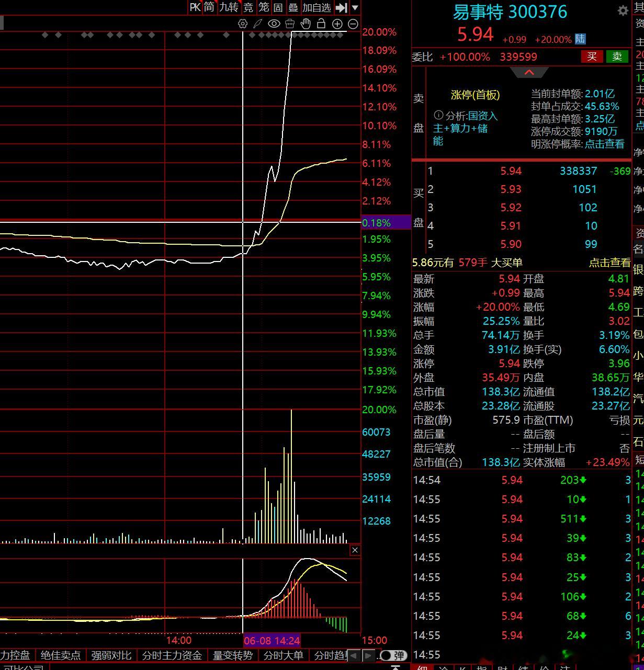Click 市盈(静) value 575.9

tap(506, 420)
